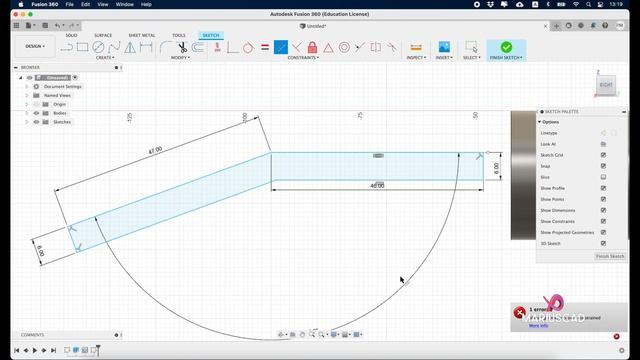
Task: Open the More Info link in error notice
Action: tap(538, 326)
